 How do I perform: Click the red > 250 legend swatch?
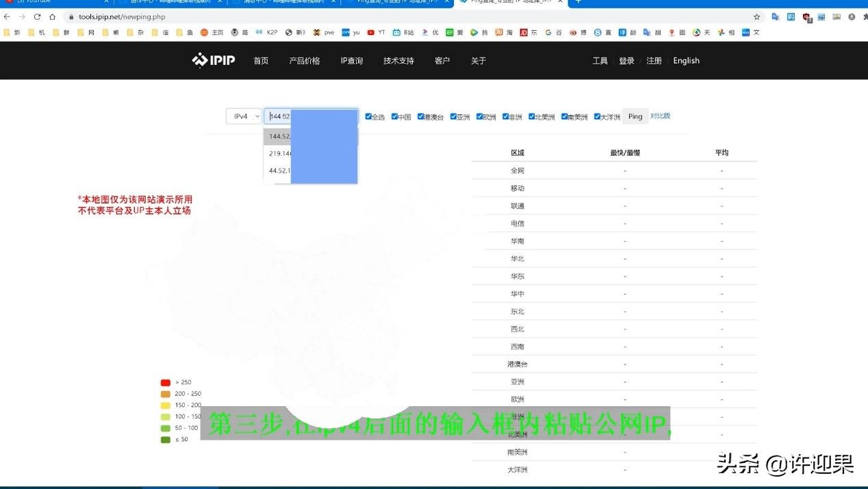[166, 383]
